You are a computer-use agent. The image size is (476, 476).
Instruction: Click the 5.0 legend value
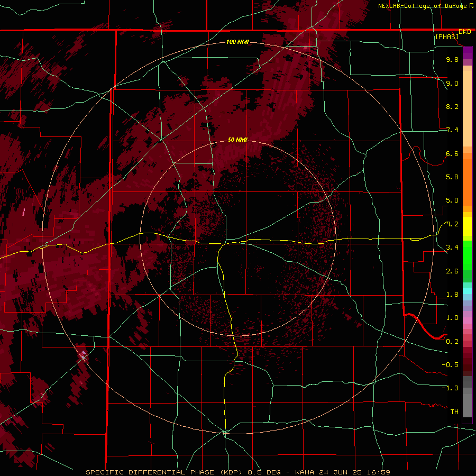pos(452,200)
